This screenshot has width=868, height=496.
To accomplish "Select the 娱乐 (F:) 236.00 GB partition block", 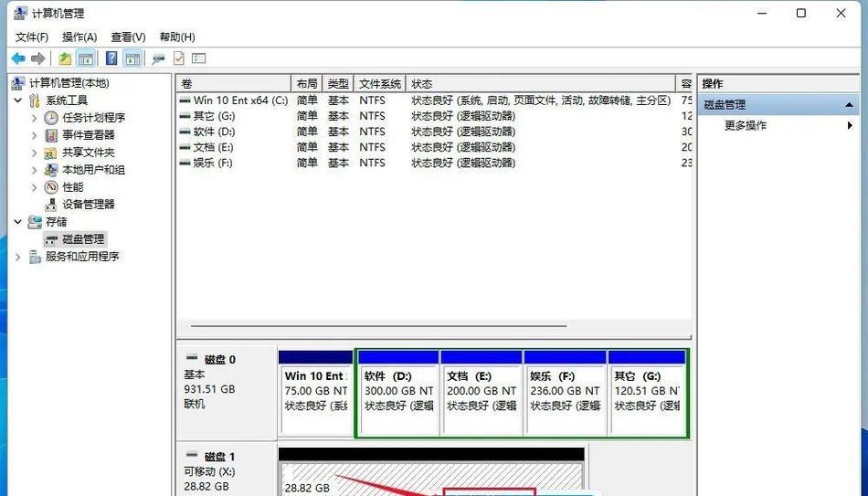I will (x=566, y=393).
